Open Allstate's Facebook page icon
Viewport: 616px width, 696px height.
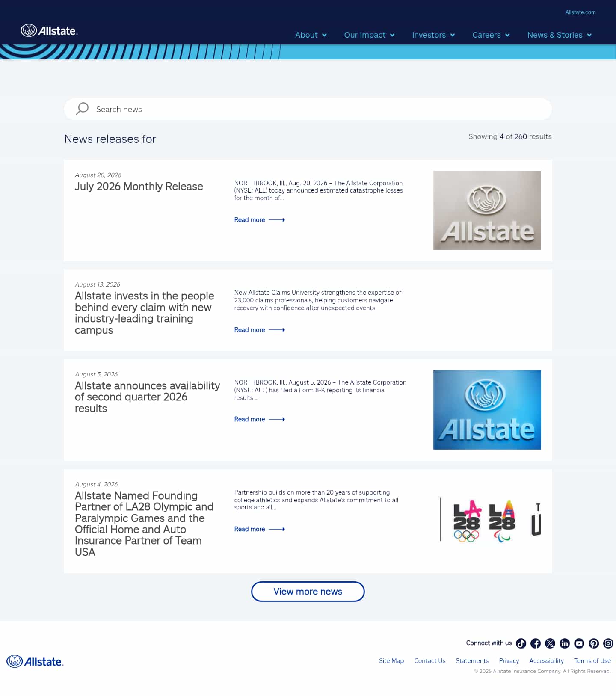point(536,643)
